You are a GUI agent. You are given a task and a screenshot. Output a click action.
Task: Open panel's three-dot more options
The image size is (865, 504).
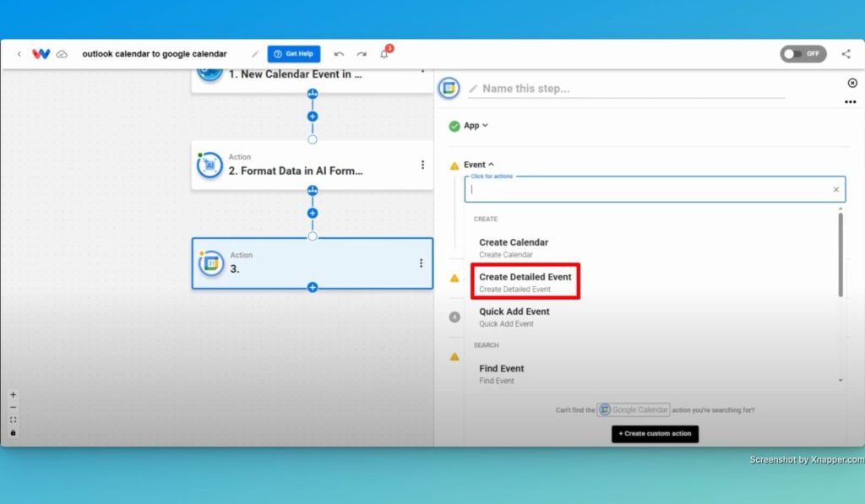point(850,102)
